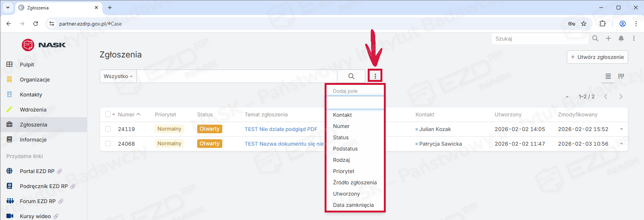The image size is (644, 220).
Task: Switch to kanban view icon
Action: coord(621,76)
